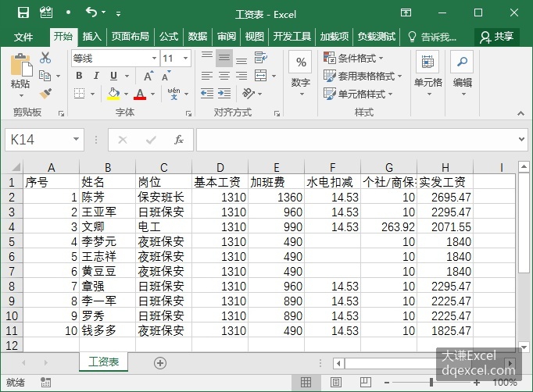Collapse the ribbon with the chevron

pos(520,113)
